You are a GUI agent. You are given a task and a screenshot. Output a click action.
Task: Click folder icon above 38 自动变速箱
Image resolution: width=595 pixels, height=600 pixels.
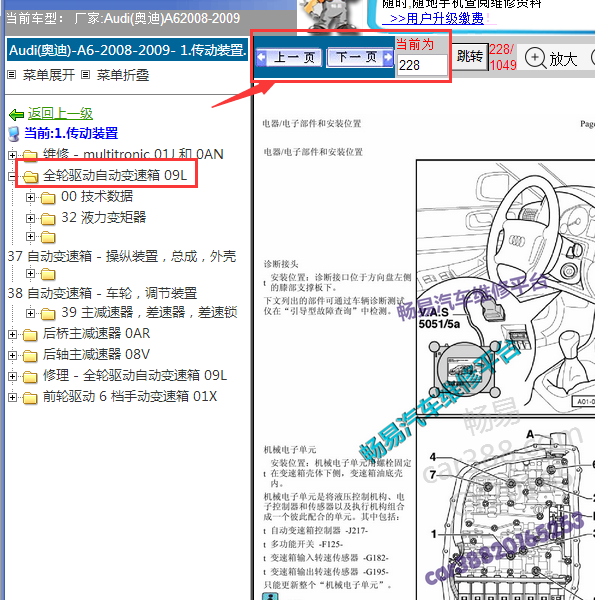pyautogui.click(x=48, y=274)
